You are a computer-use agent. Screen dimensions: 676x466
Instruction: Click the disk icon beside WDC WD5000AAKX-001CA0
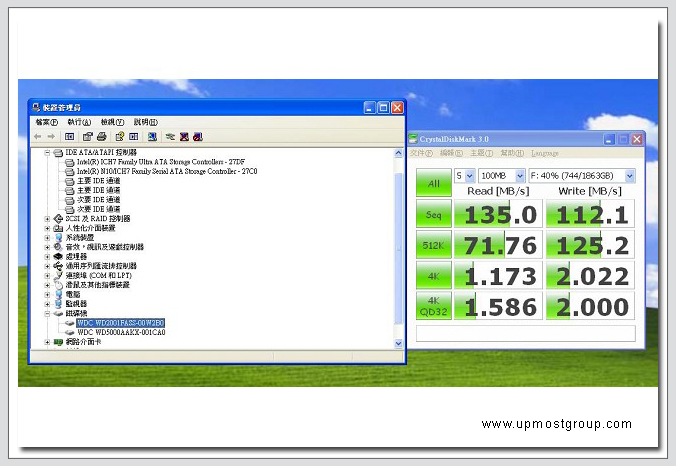click(x=69, y=332)
